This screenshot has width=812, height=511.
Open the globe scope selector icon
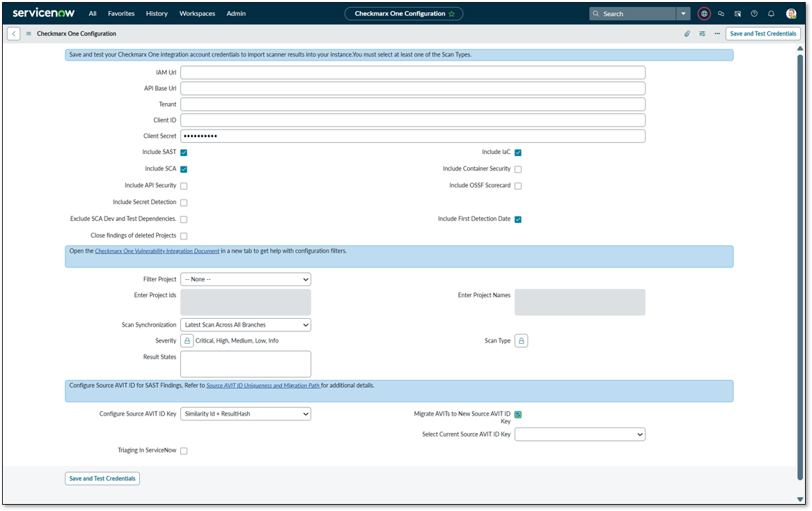click(x=704, y=14)
